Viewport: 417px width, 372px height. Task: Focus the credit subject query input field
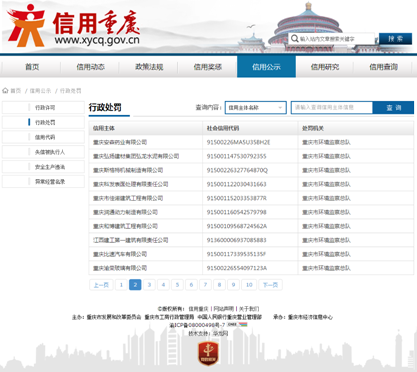332,108
